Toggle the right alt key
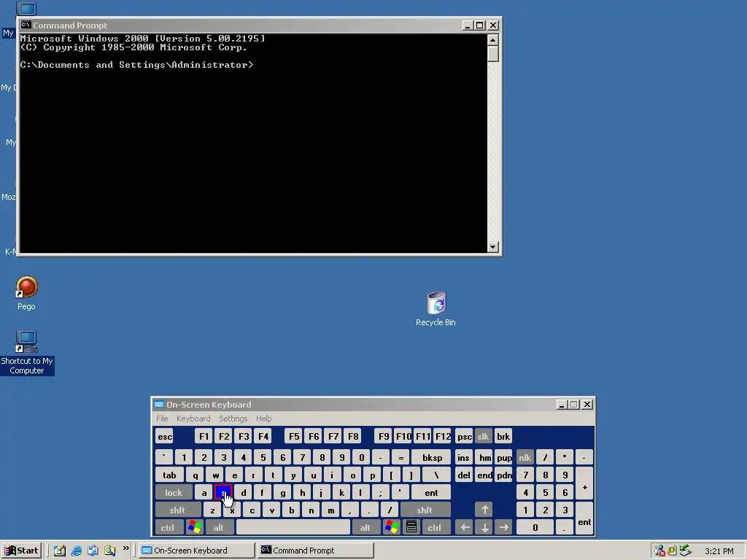This screenshot has height=560, width=747. [x=365, y=528]
